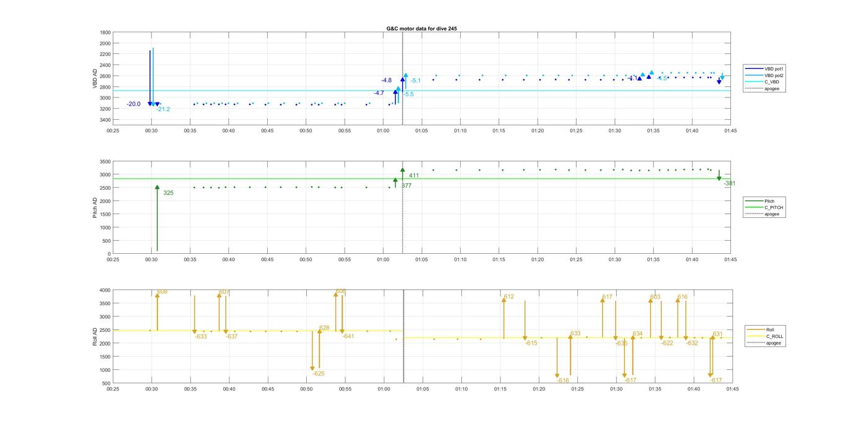Click the '3500' tick on the Pitch y-axis
This screenshot has width=868, height=430.
click(105, 161)
